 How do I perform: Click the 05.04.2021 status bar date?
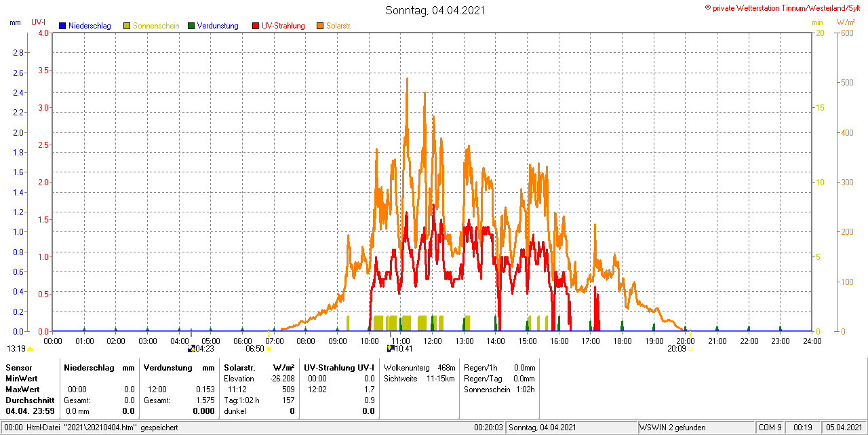[x=843, y=428]
